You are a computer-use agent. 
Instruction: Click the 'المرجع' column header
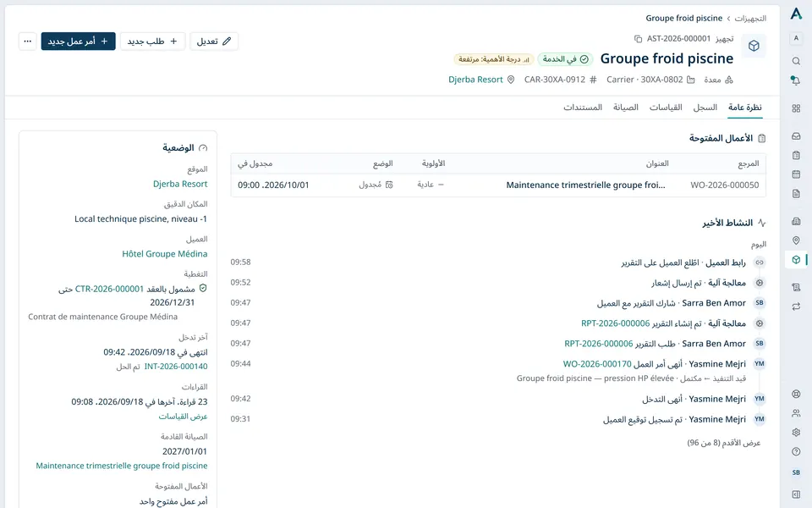[749, 163]
